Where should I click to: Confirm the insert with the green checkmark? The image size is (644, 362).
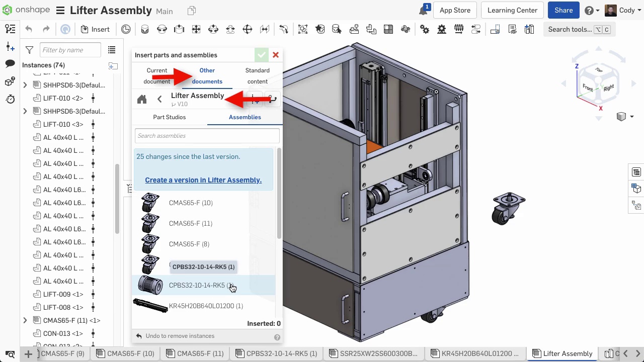261,55
